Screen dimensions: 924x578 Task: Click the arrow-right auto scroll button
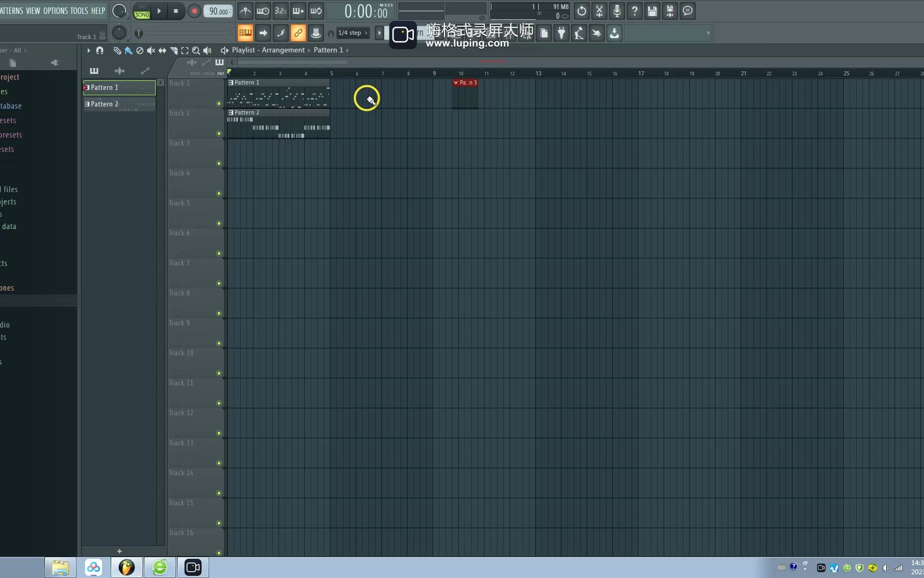pos(263,33)
